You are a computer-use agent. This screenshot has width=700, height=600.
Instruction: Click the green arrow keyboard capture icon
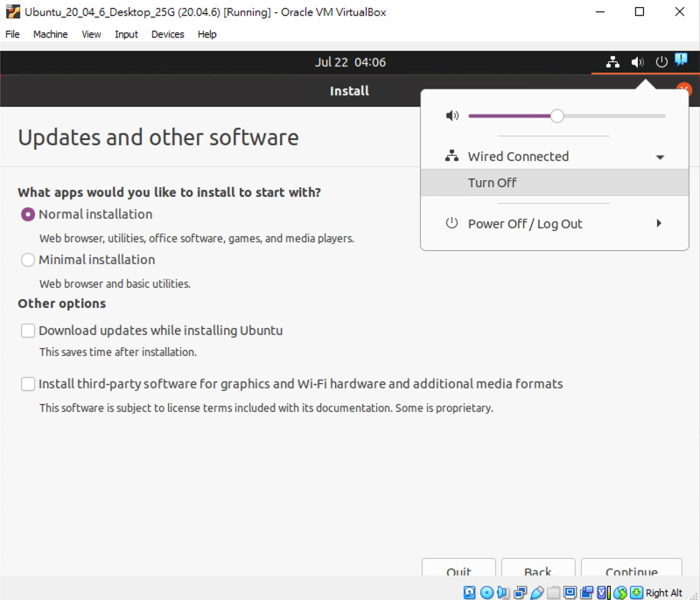(x=636, y=593)
